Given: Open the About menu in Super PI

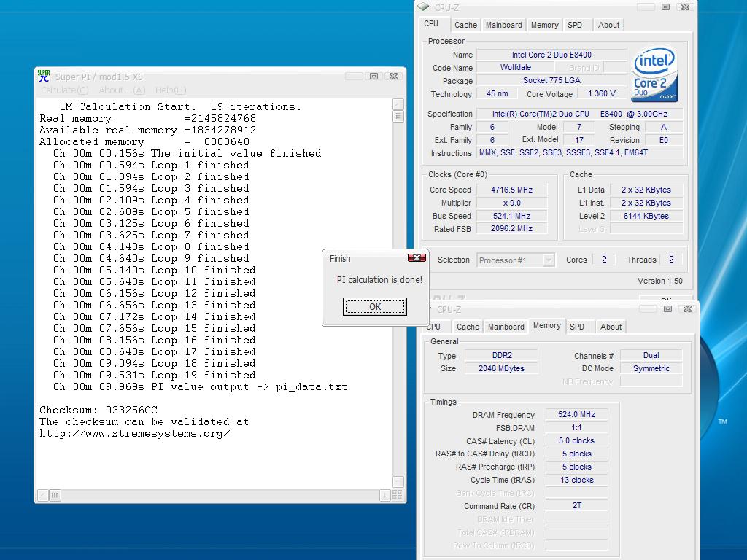Looking at the screenshot, I should (x=122, y=90).
